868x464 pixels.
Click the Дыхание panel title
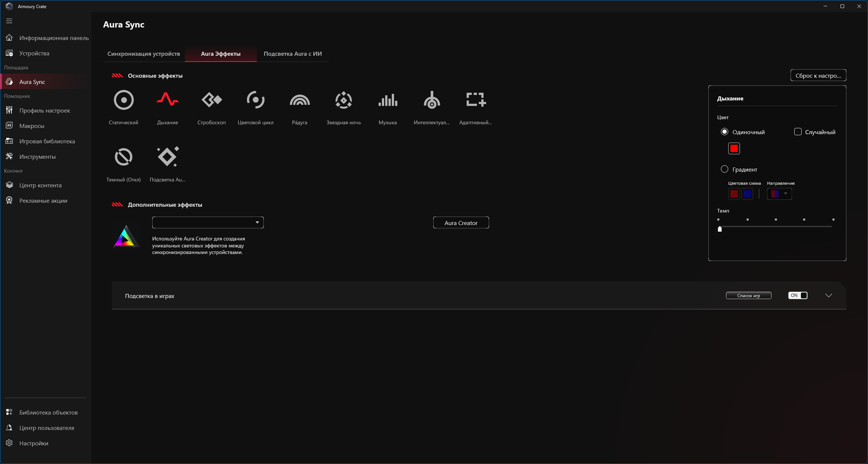(x=730, y=99)
